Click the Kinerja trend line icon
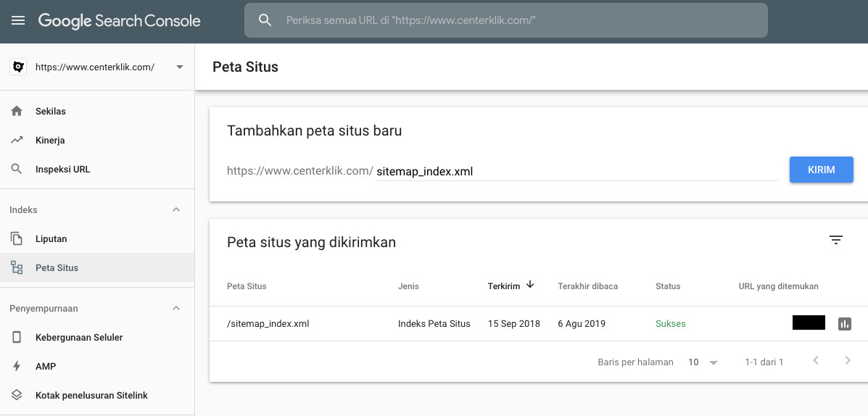Image resolution: width=868 pixels, height=416 pixels. click(x=17, y=140)
